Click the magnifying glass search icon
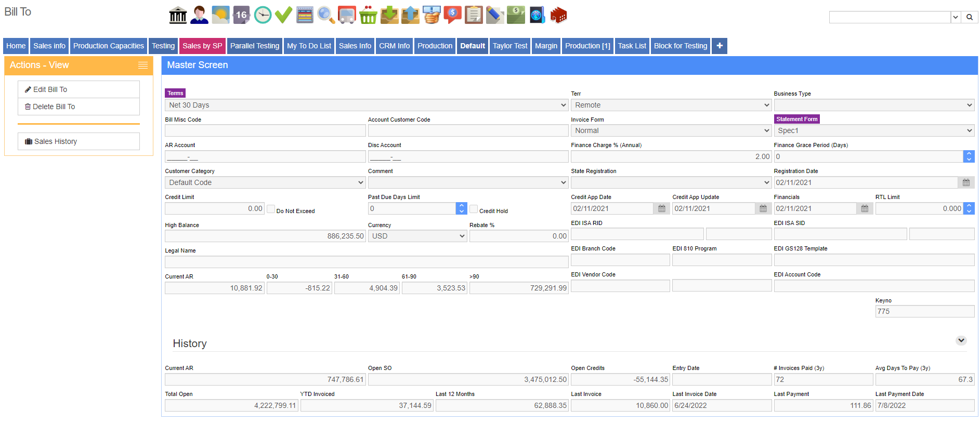The width and height of the screenshot is (980, 423). (326, 15)
